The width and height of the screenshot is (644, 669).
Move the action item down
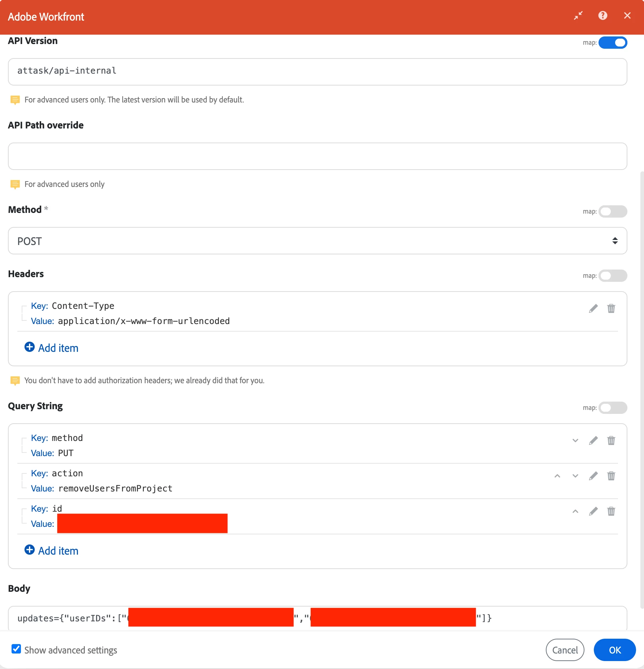(x=575, y=476)
